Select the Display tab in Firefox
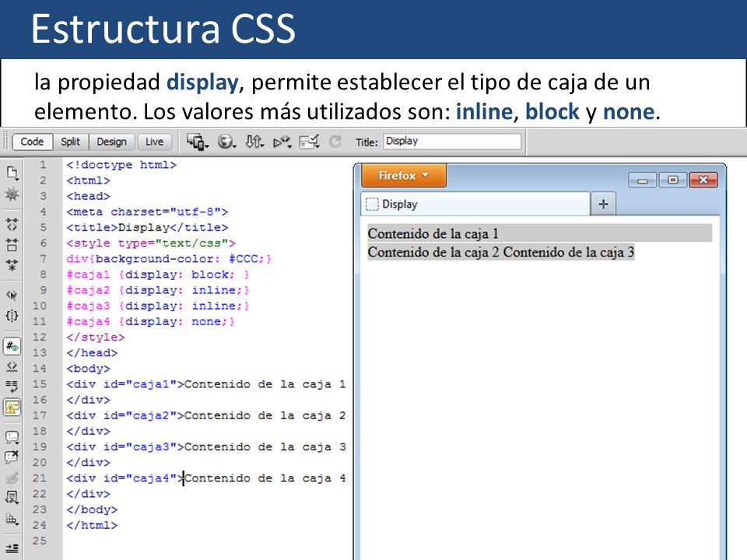The image size is (747, 560). pyautogui.click(x=475, y=205)
